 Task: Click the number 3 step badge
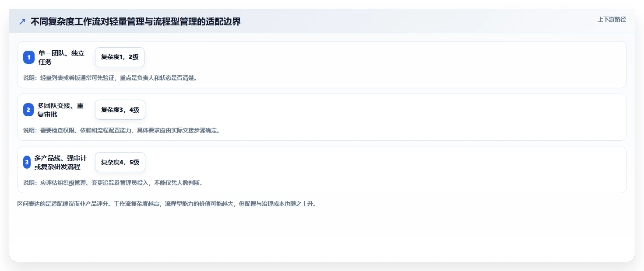pos(27,162)
